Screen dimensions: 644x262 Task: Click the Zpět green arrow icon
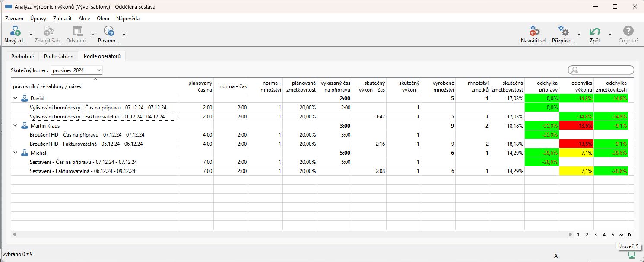[x=595, y=32]
